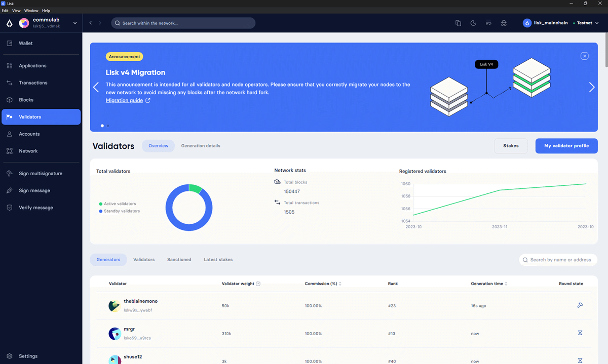
Task: Open Sign multisignature in the sidebar
Action: (41, 173)
